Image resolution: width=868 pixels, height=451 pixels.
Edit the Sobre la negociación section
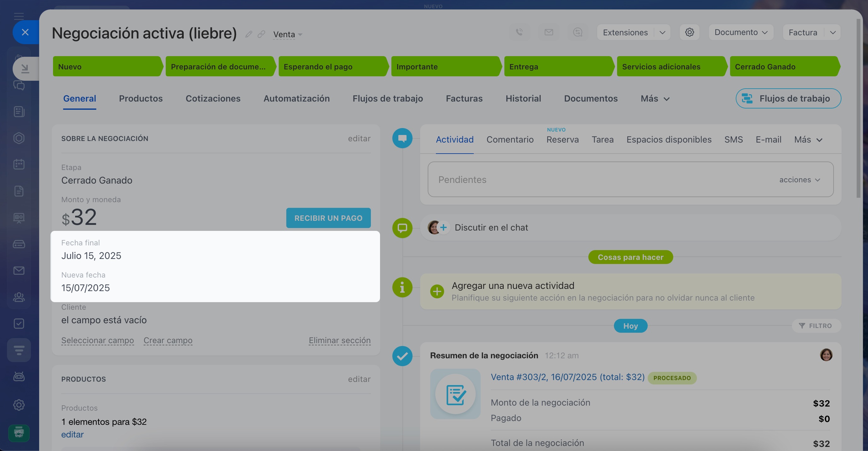tap(359, 138)
